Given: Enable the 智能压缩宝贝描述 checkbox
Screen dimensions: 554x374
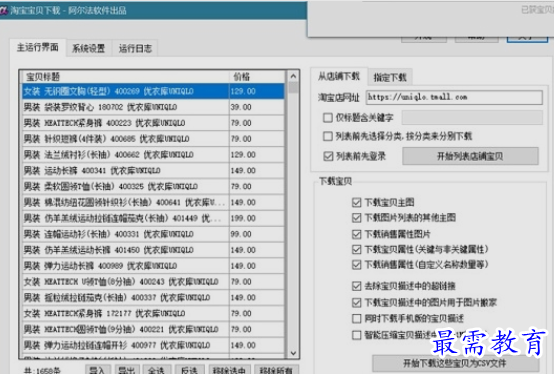Looking at the screenshot, I should coord(356,334).
